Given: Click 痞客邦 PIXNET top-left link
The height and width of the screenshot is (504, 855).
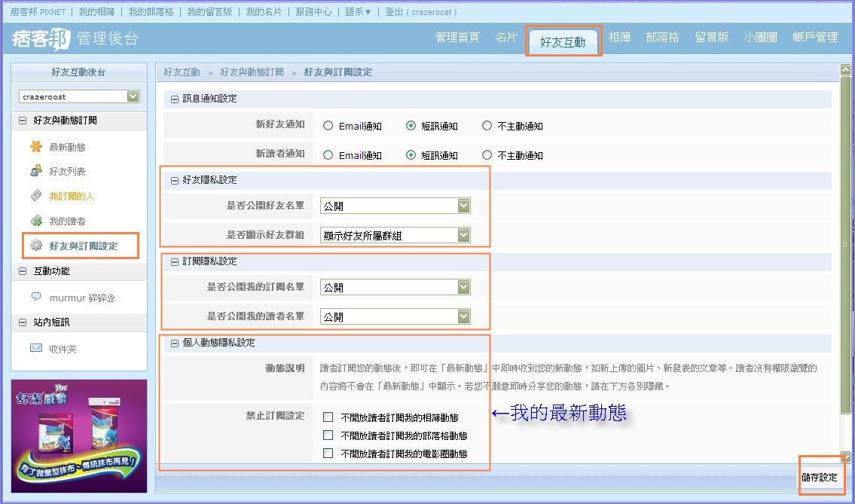Looking at the screenshot, I should (x=38, y=11).
